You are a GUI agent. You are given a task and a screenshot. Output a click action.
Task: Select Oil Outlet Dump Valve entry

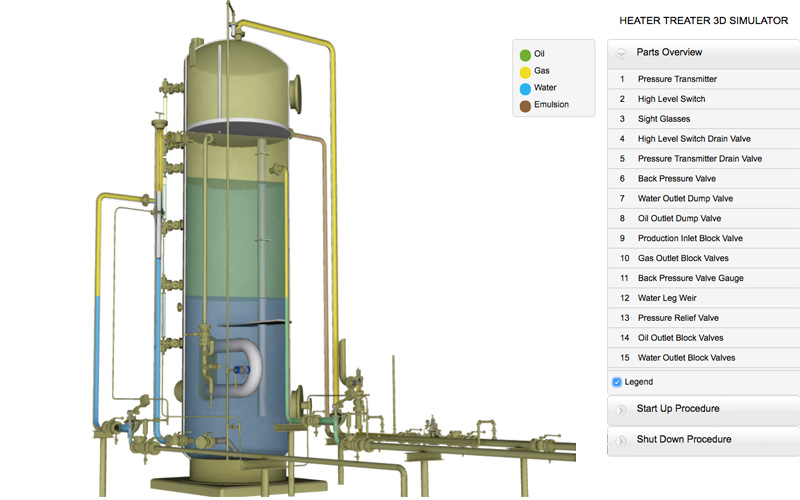pos(678,218)
